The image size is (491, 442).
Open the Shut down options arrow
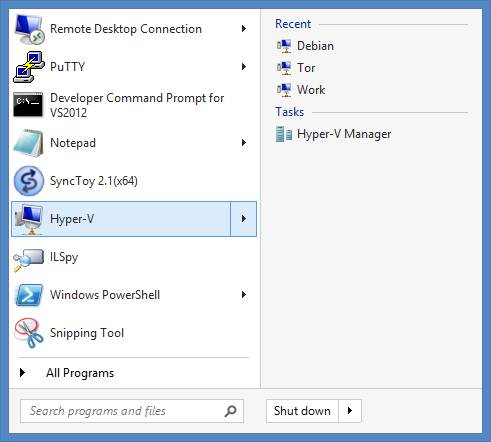point(350,411)
